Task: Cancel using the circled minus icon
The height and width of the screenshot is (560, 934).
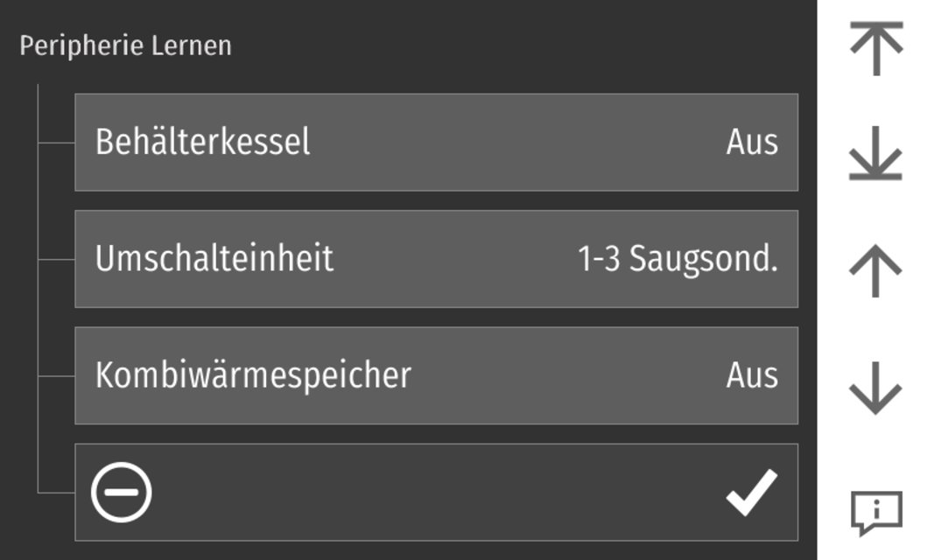Action: tap(122, 492)
